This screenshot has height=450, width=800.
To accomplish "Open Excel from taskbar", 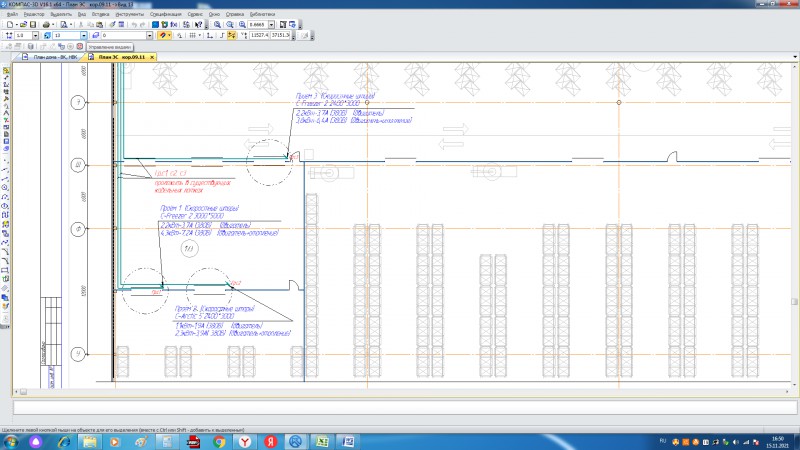I will pos(322,441).
